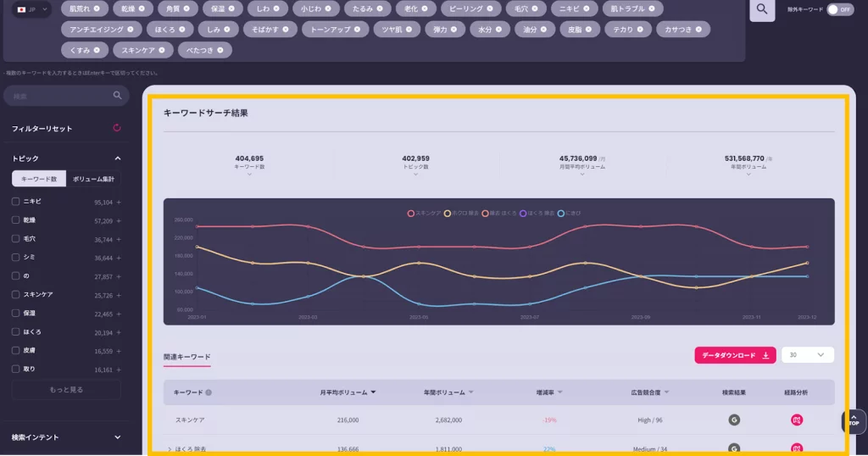Toggle the 除外キーワード switch

[x=838, y=9]
